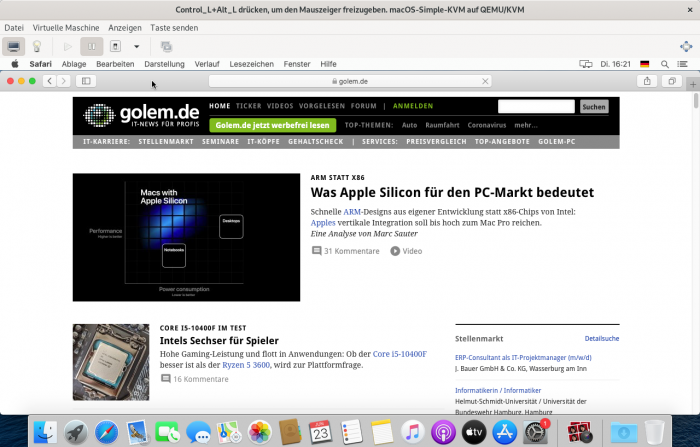Viewport: 700px width, 447px height.
Task: Open the Datei menu
Action: (x=14, y=28)
